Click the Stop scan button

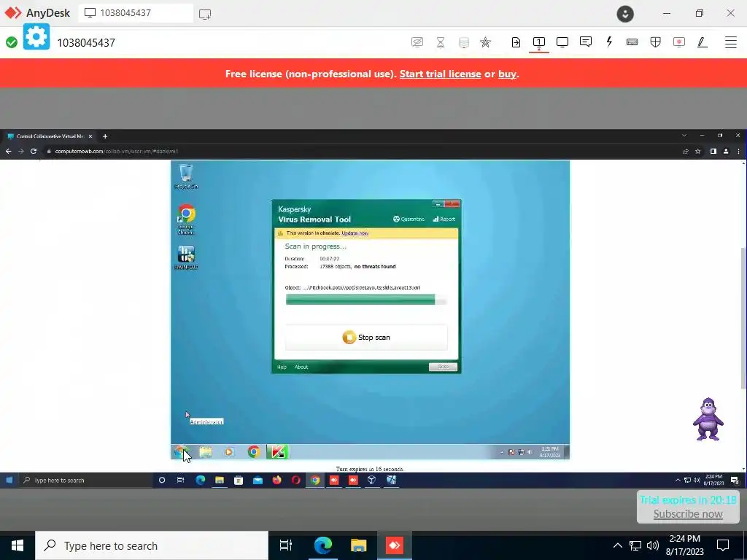pyautogui.click(x=366, y=337)
